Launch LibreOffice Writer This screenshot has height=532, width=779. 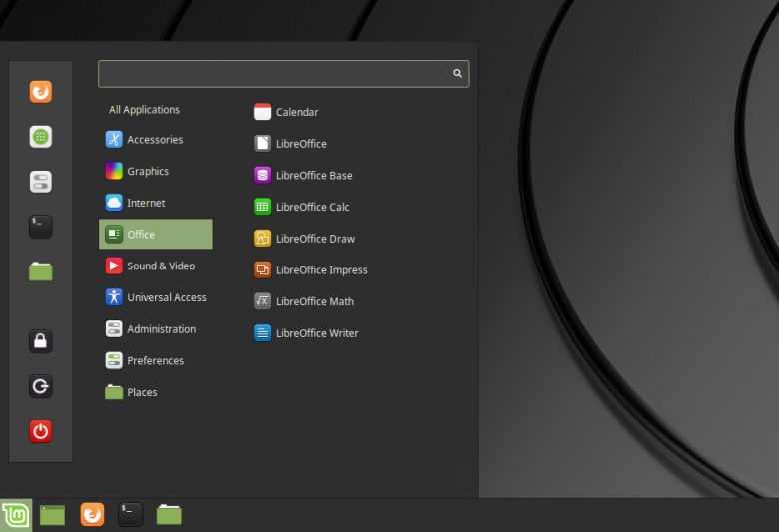(x=306, y=333)
